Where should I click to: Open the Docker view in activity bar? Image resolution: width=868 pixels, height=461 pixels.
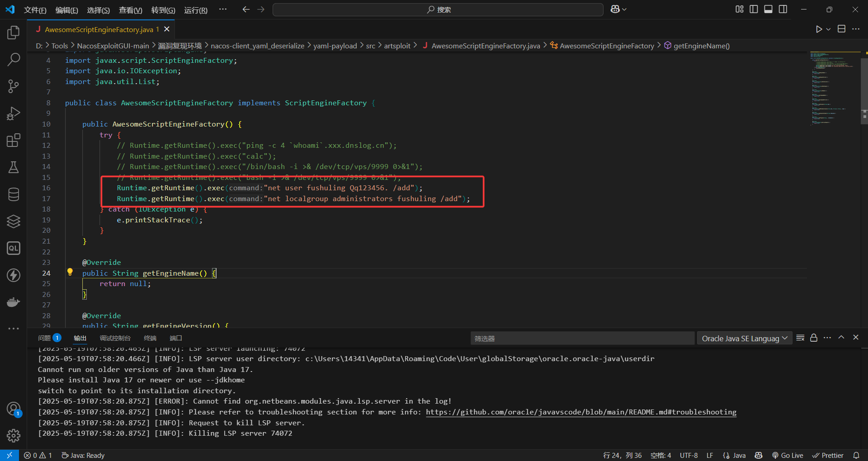tap(14, 302)
